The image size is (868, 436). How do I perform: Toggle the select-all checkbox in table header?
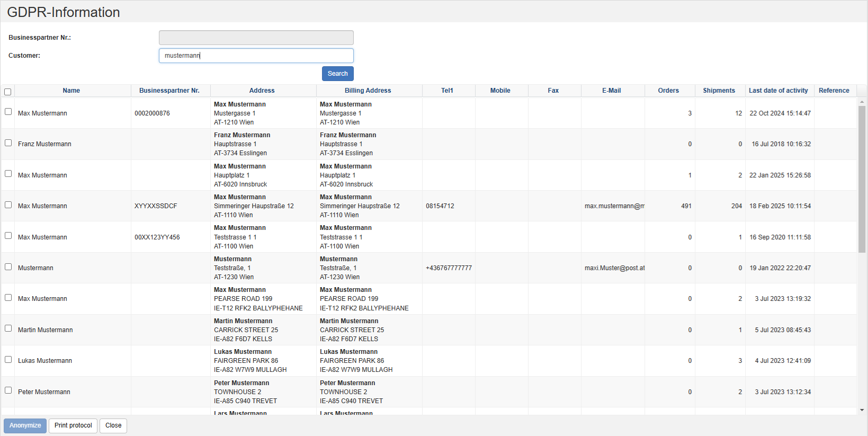pos(8,92)
